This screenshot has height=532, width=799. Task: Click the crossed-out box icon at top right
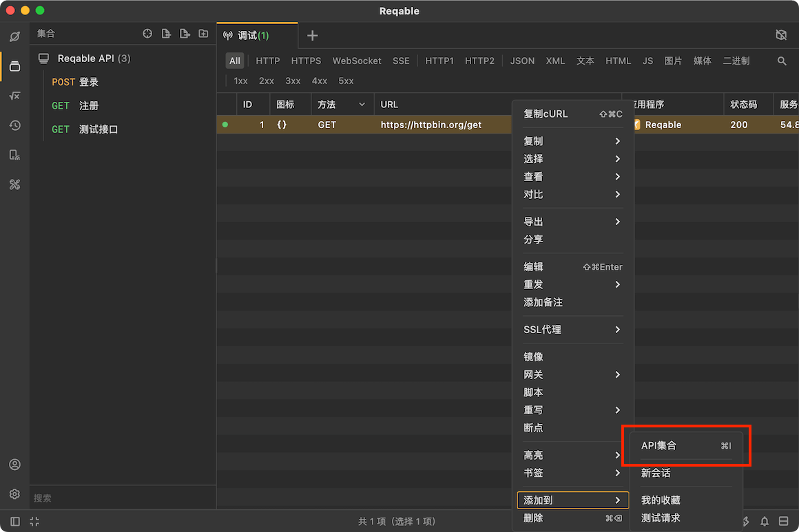coord(780,34)
